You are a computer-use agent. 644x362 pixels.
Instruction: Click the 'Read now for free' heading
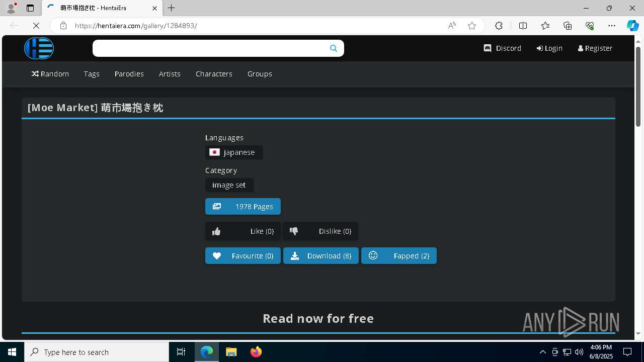[318, 318]
